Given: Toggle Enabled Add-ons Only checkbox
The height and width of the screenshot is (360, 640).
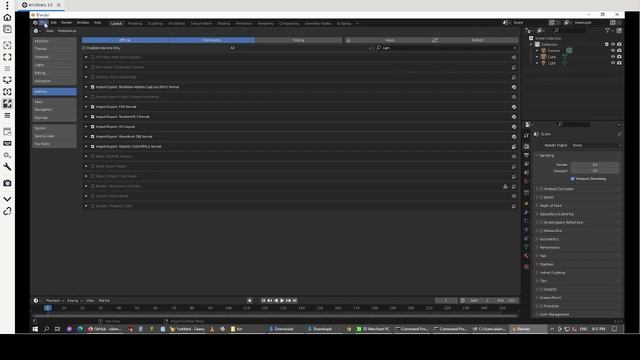Looking at the screenshot, I should pyautogui.click(x=84, y=48).
